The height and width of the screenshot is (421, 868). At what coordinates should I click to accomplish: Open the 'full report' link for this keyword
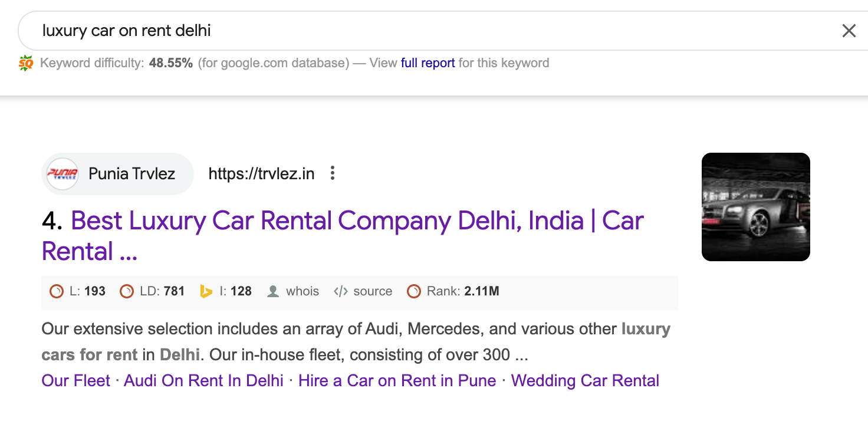[428, 63]
